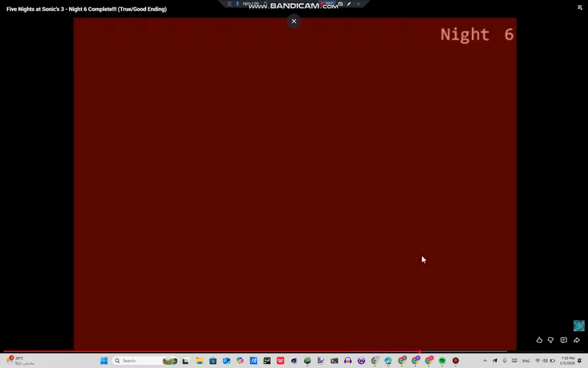Switch ENG input language indicator
This screenshot has width=588, height=368.
coord(526,361)
